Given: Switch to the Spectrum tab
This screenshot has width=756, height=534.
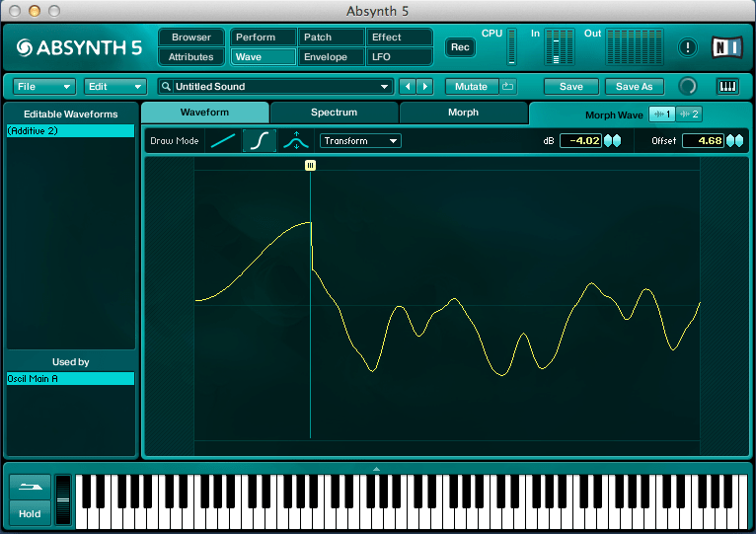Looking at the screenshot, I should [334, 113].
